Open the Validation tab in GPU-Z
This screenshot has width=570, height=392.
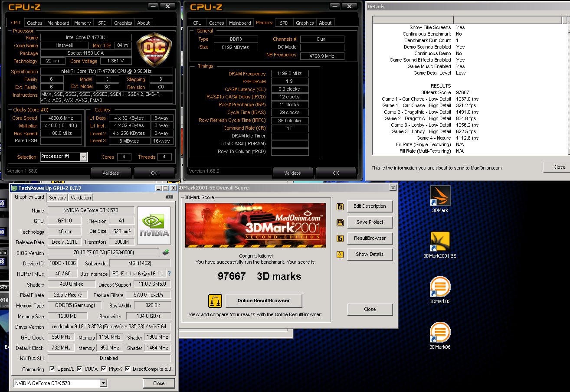click(81, 197)
